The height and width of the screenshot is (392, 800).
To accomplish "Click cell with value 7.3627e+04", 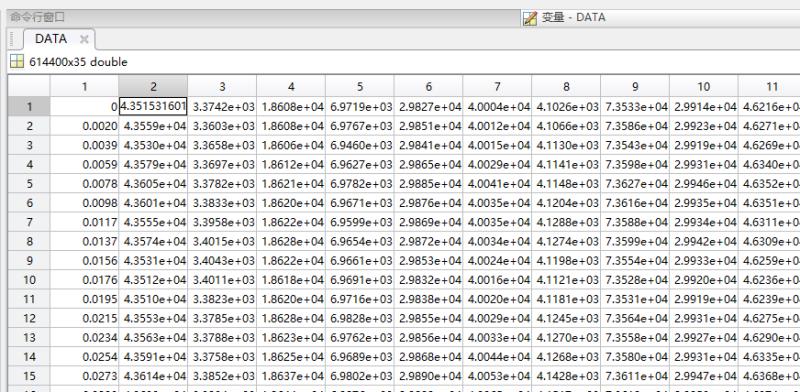I will click(x=635, y=184).
